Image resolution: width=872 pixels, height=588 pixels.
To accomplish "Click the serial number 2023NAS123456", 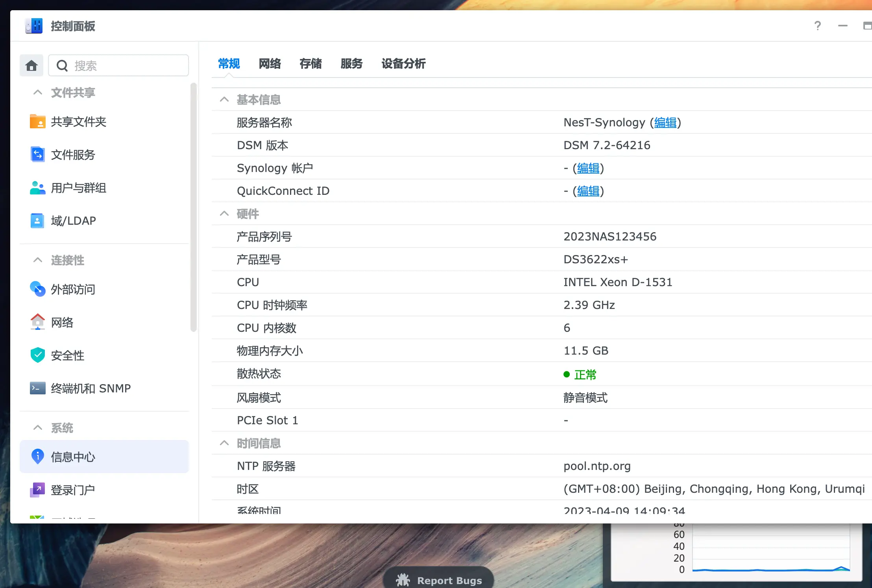I will (610, 237).
